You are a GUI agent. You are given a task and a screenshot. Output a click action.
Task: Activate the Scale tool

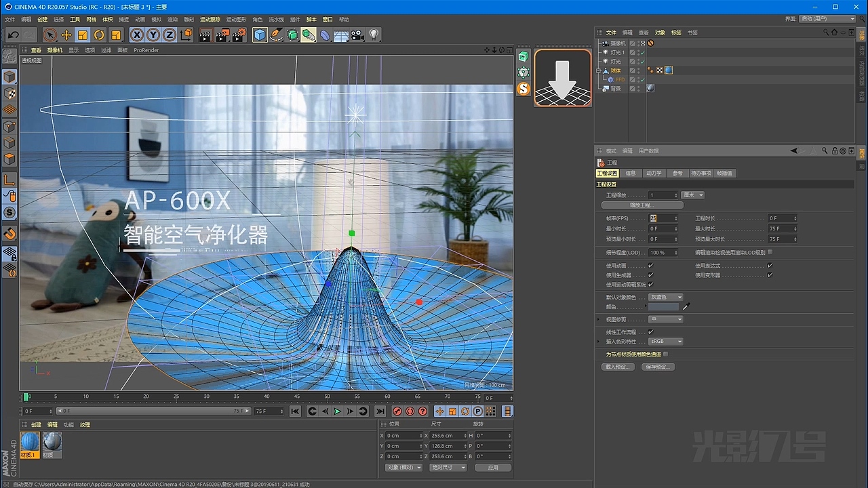click(83, 35)
